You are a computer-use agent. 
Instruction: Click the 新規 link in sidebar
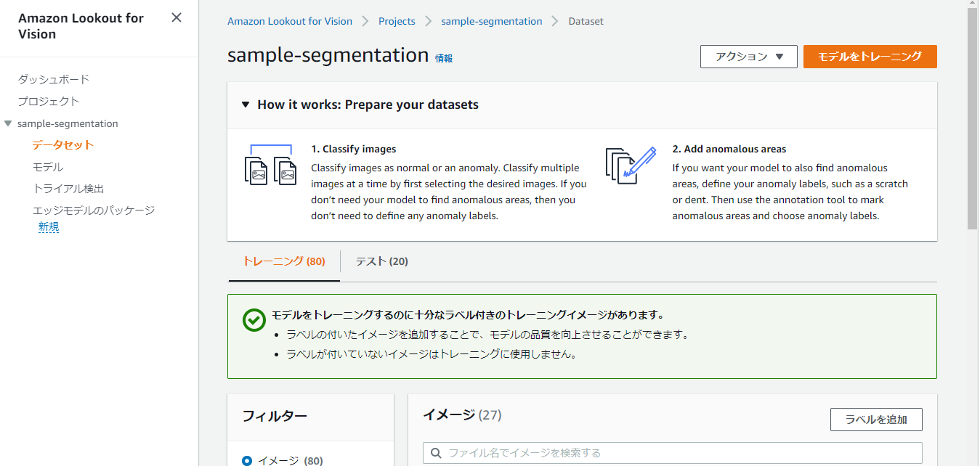(49, 226)
